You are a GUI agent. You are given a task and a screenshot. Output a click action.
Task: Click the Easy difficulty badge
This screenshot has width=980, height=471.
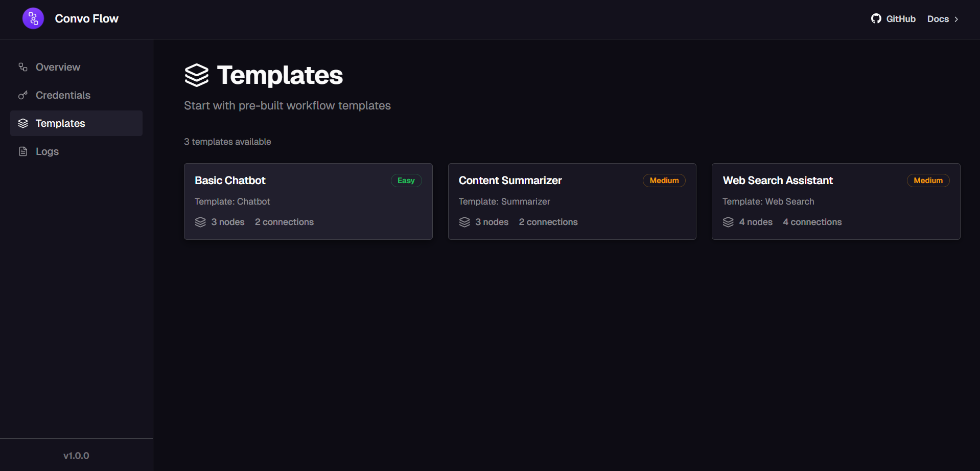pyautogui.click(x=406, y=180)
